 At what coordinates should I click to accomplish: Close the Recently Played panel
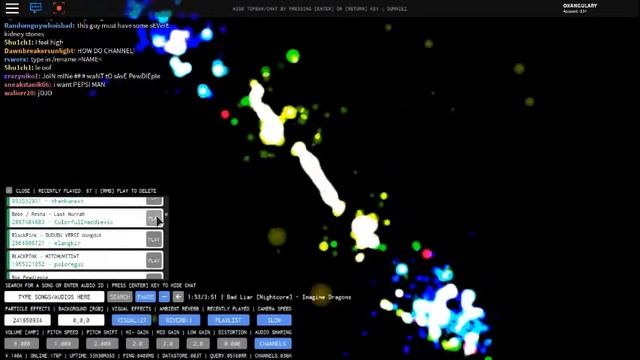[9, 191]
